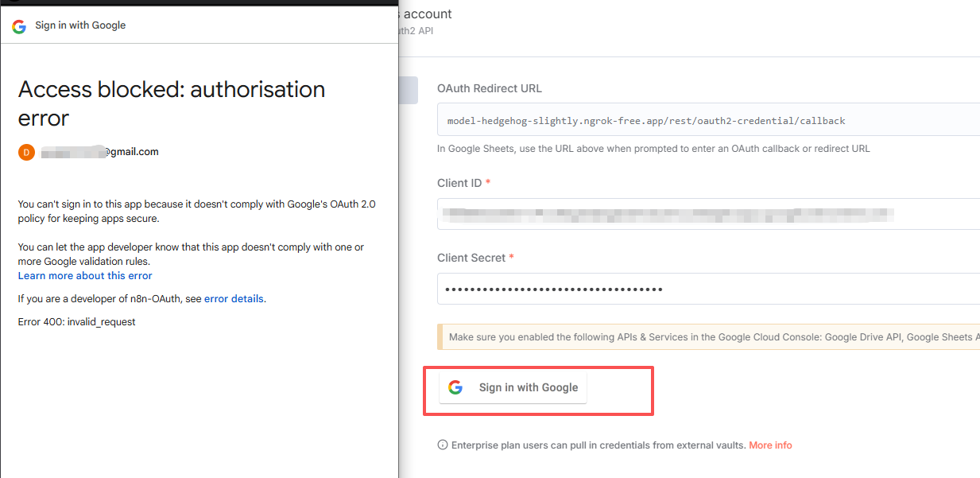Open the "Learn more about this error" link
The height and width of the screenshot is (478, 980).
[x=85, y=276]
